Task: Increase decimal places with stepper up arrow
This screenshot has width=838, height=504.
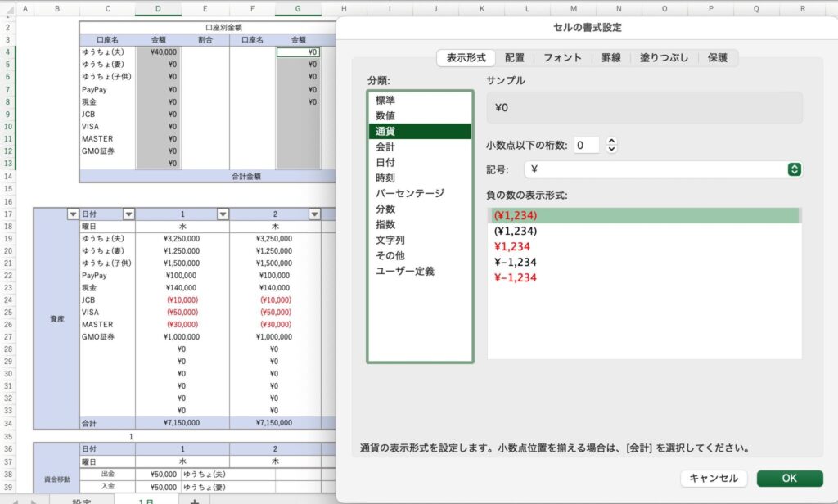Action: 611,141
